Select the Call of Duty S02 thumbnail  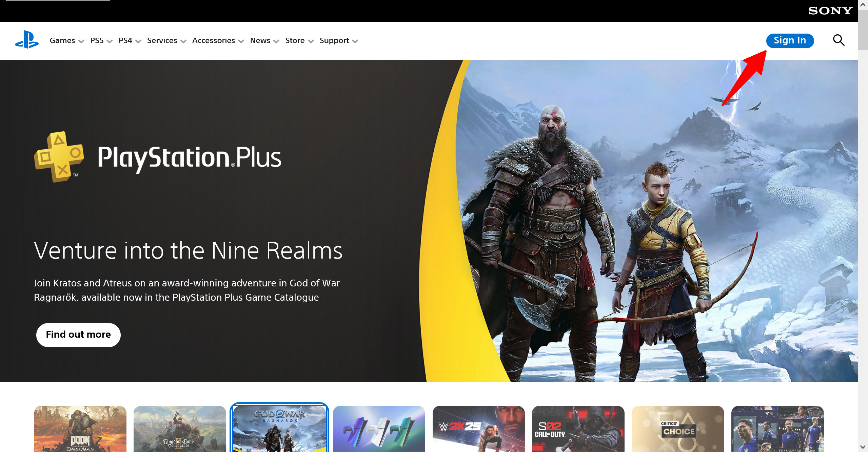(578, 429)
